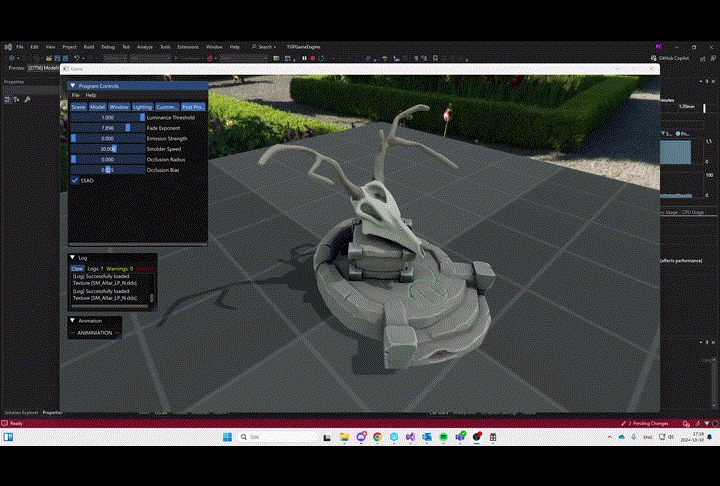Open File menu inside Program Controls
The image size is (720, 486).
75,95
